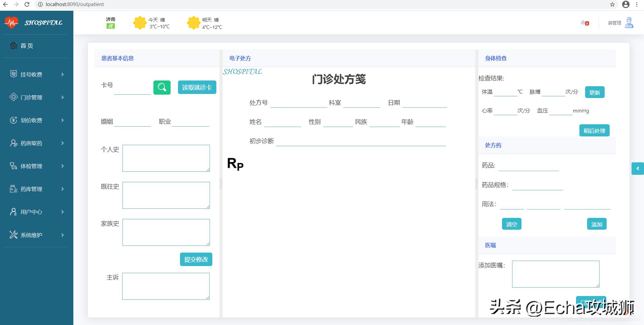Expand the 用户中心 submenu chevron

pyautogui.click(x=62, y=212)
